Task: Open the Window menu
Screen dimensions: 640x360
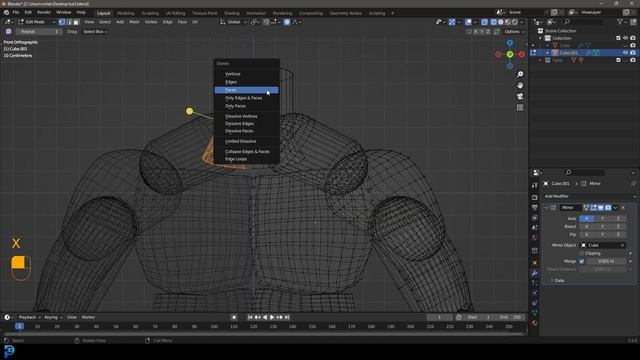Action: (x=63, y=13)
